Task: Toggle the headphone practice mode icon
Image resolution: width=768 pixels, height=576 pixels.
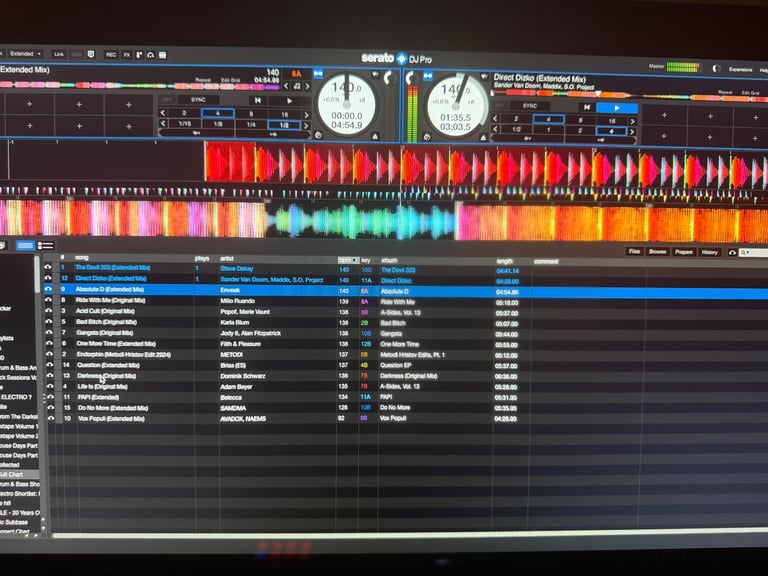Action: click(x=150, y=55)
